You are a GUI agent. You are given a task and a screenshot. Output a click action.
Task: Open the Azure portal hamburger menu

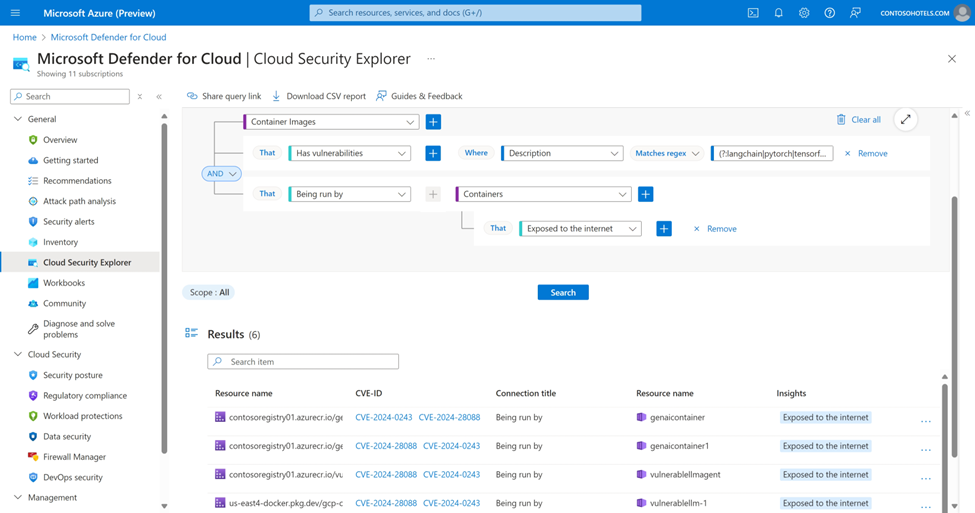pos(16,12)
